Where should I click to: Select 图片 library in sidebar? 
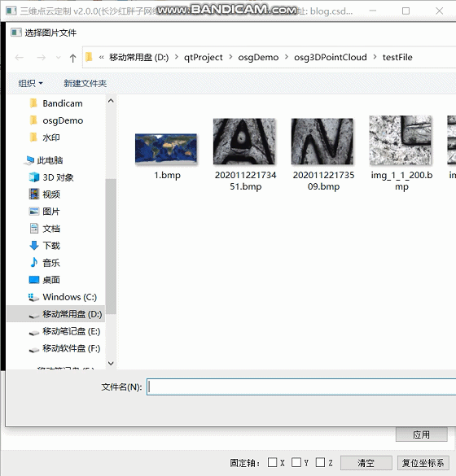[x=44, y=212]
